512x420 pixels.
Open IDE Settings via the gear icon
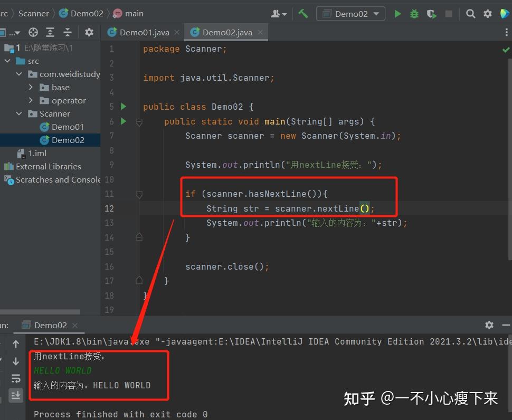coord(487,14)
